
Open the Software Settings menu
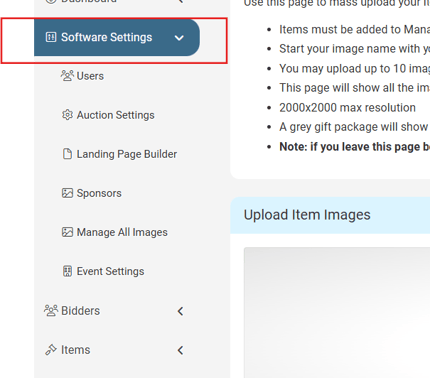[117, 37]
